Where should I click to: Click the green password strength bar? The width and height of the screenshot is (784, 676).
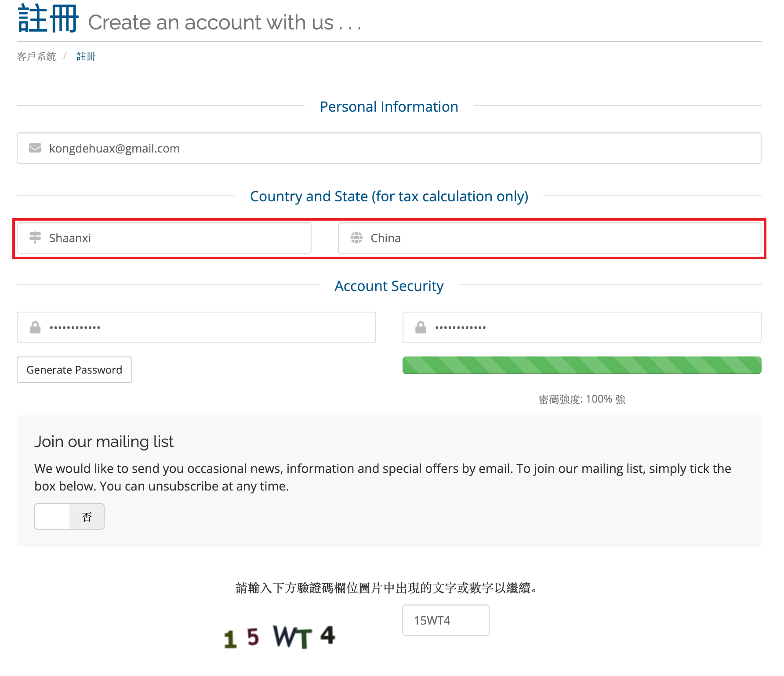pyautogui.click(x=581, y=365)
